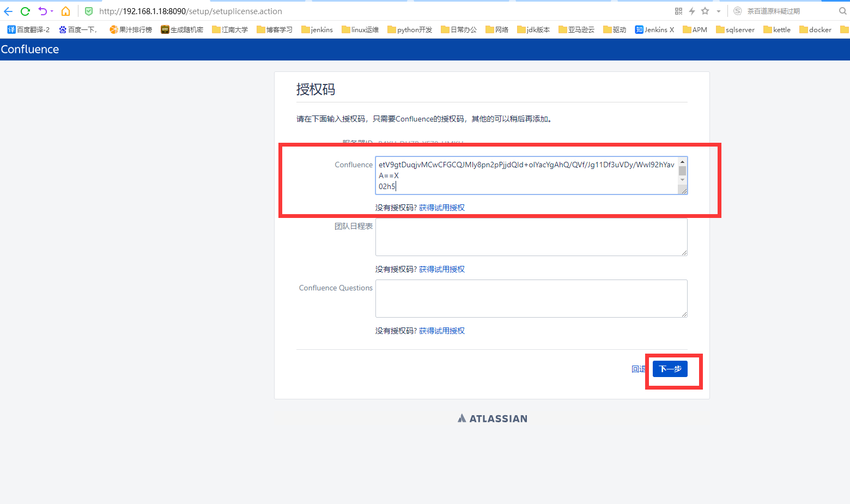Open the 亚马逊云 bookmark folder
The width and height of the screenshot is (850, 504).
576,29
